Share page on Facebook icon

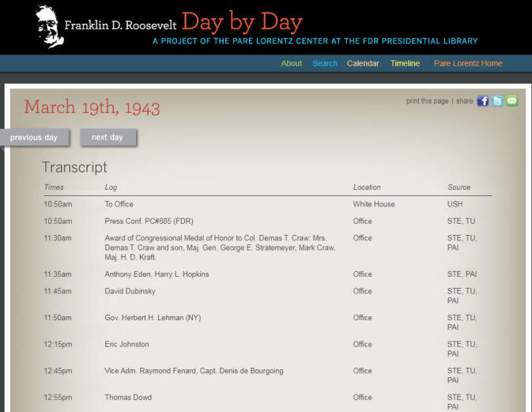483,101
